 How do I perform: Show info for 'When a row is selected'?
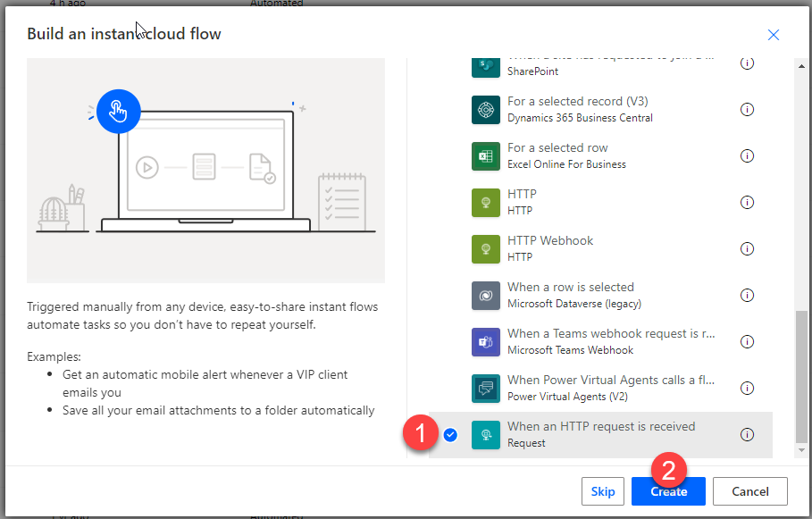(747, 296)
